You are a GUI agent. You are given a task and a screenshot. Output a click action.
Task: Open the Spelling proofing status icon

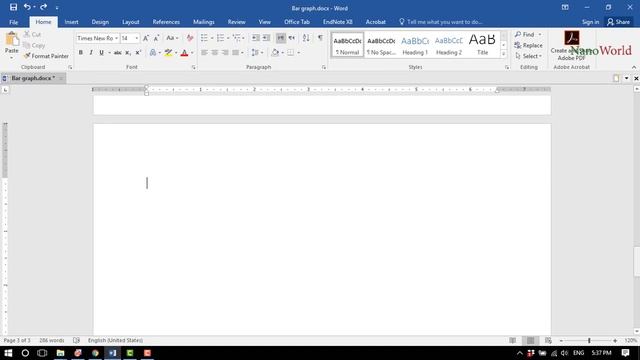tap(76, 340)
